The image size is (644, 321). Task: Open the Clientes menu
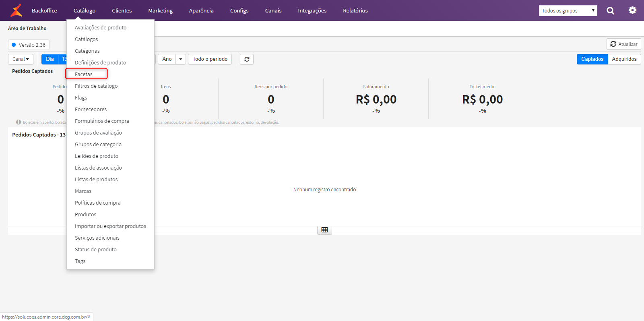click(x=122, y=10)
